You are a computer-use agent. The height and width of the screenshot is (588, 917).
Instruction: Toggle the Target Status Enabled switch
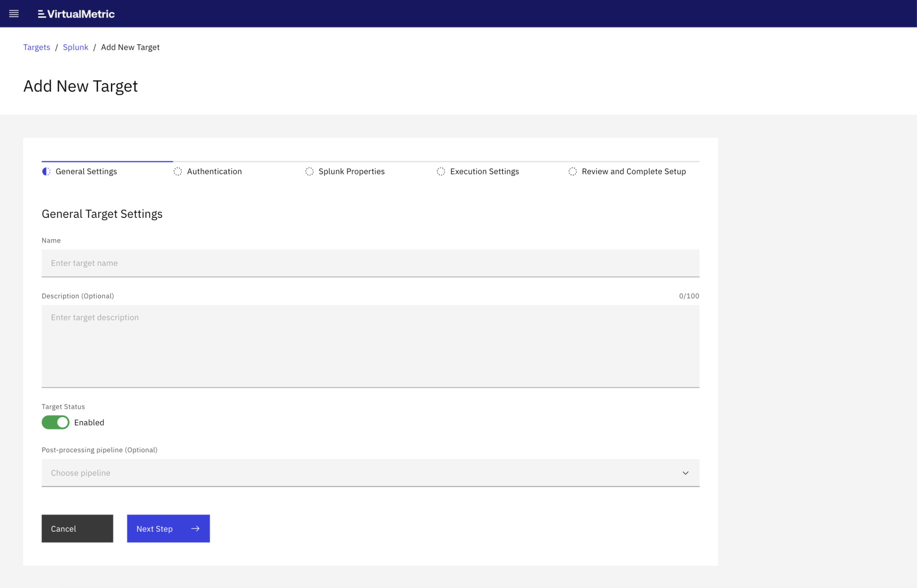(x=55, y=422)
